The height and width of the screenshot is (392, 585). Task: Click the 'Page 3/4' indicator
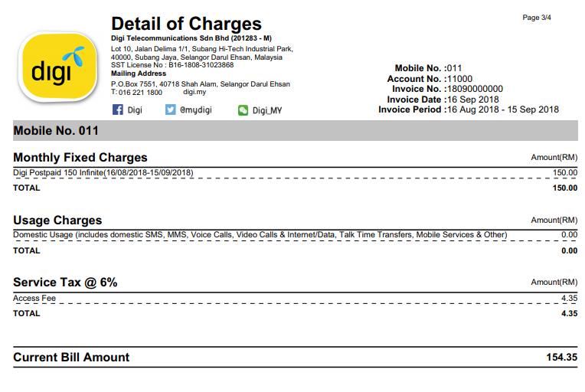(537, 18)
